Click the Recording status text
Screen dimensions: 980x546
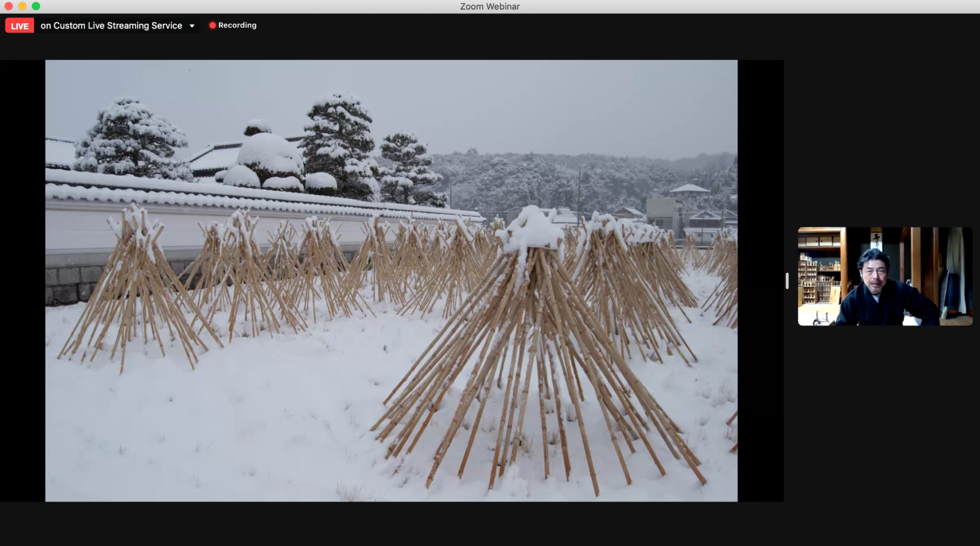[237, 25]
